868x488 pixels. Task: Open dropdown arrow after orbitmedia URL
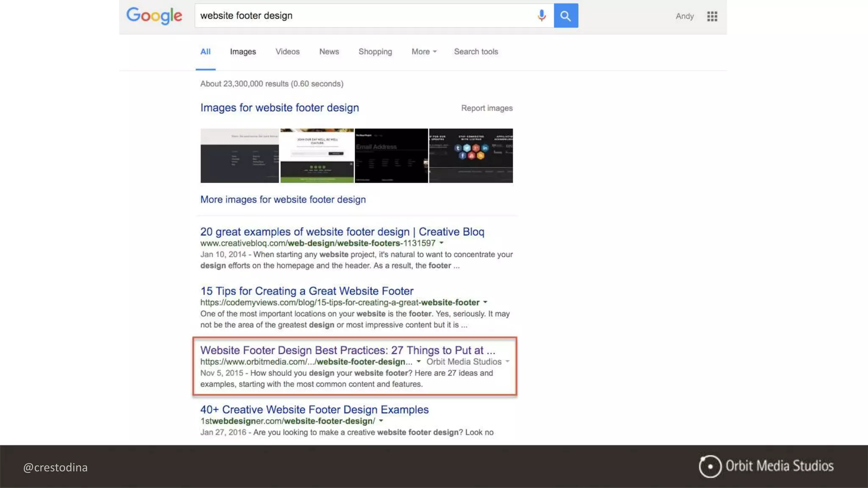[x=419, y=362]
